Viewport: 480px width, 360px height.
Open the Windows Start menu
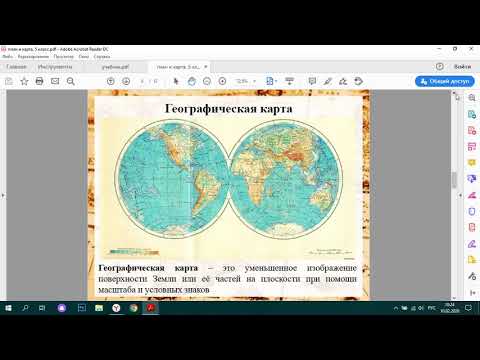pyautogui.click(x=8, y=308)
